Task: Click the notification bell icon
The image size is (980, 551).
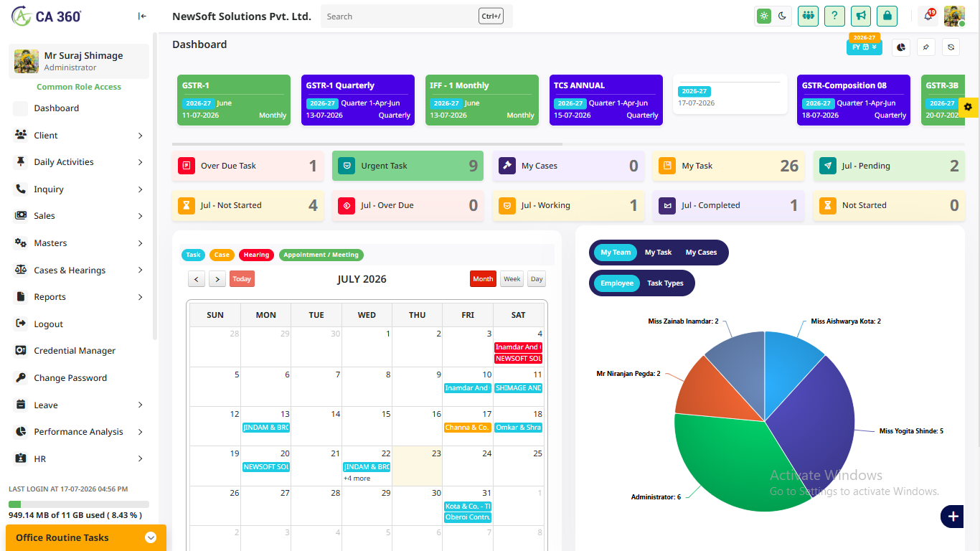Action: coord(928,16)
